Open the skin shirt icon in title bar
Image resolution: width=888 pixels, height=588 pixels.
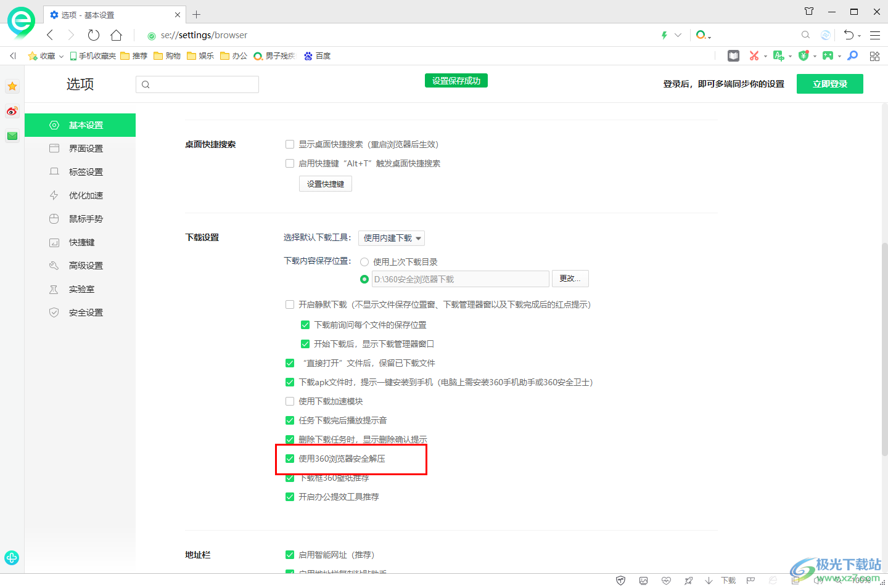[809, 11]
